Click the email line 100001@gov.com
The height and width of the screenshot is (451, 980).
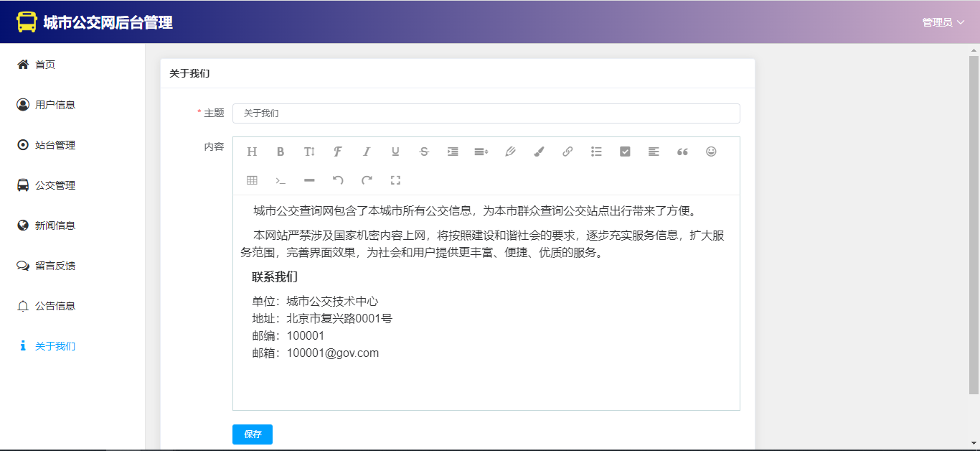coord(315,353)
